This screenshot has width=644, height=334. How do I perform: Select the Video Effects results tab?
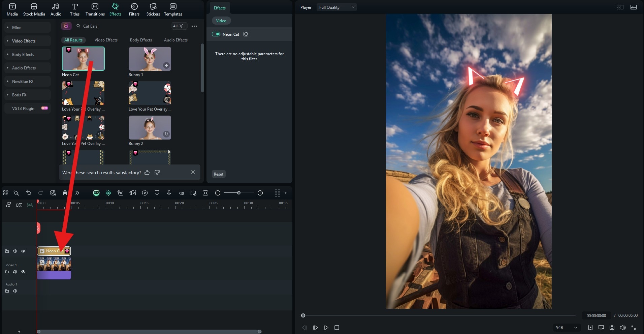[x=106, y=40]
